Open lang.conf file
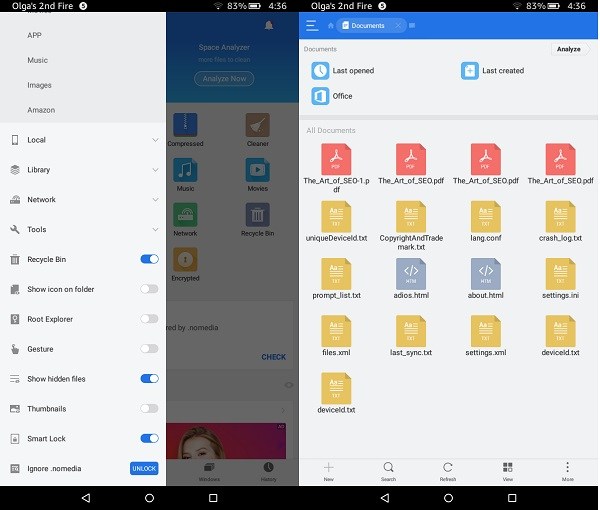 click(486, 222)
